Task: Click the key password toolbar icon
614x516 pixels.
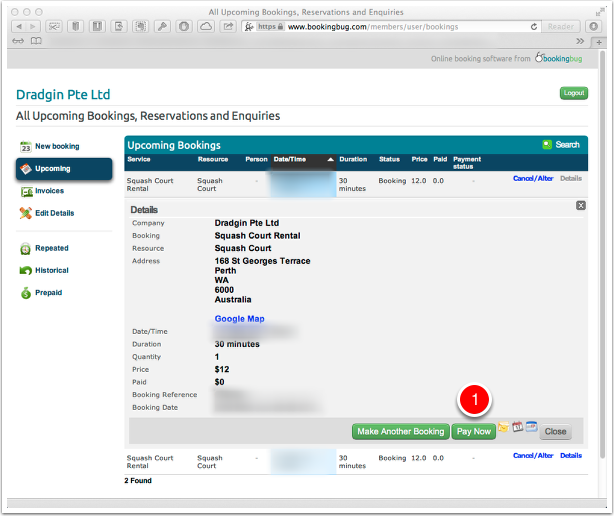Action: click(x=163, y=27)
